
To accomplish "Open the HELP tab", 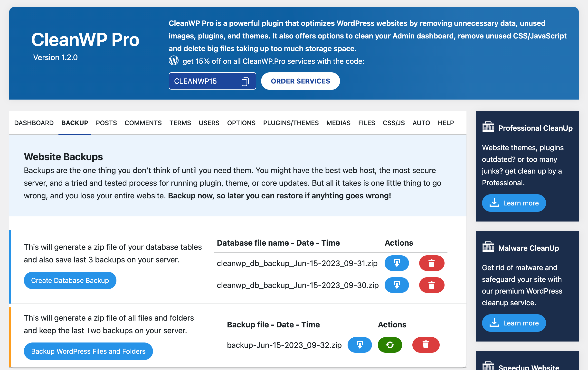I will click(446, 123).
